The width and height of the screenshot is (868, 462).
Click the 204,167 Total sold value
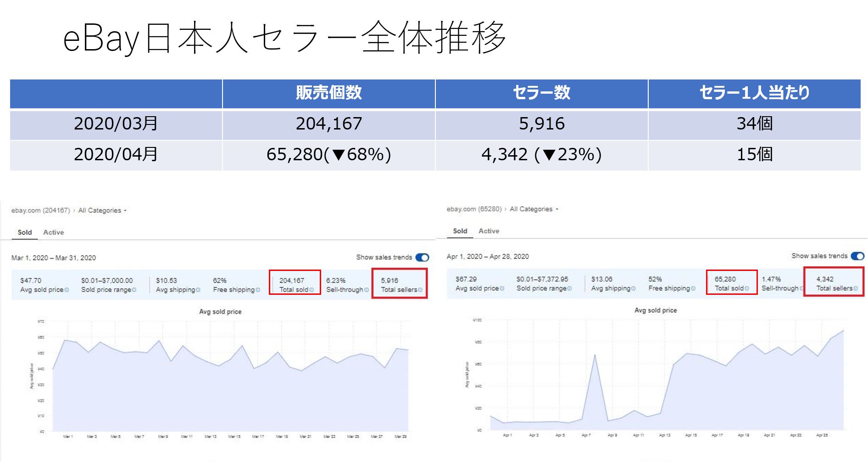pos(292,280)
